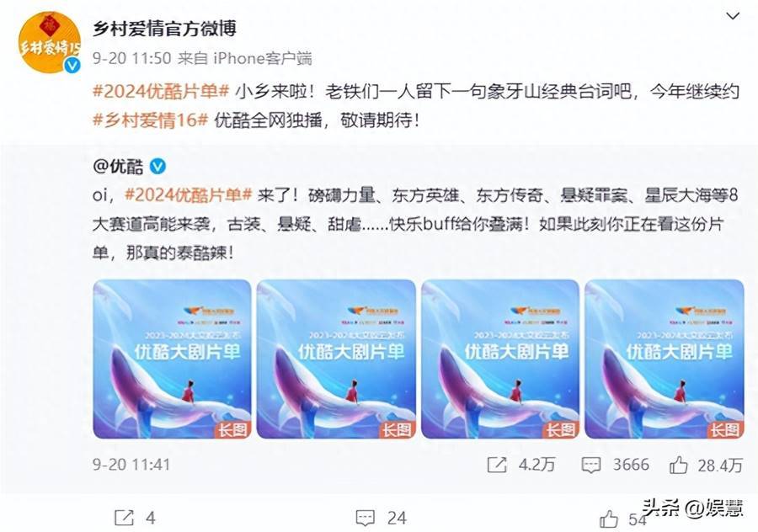Open the first 优酷大剧片单 long image
The height and width of the screenshot is (532, 758).
(x=172, y=359)
